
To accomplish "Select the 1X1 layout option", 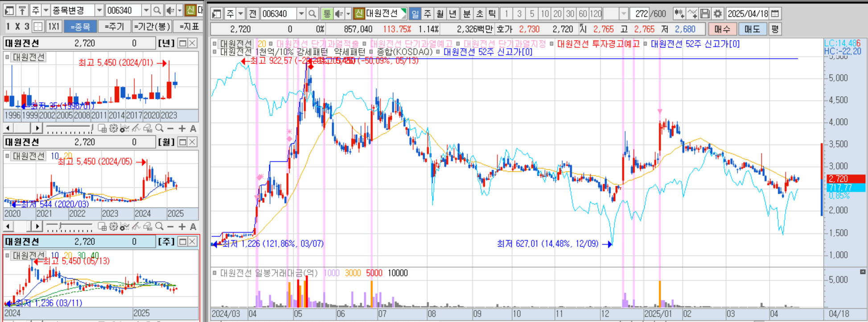I will (54, 26).
